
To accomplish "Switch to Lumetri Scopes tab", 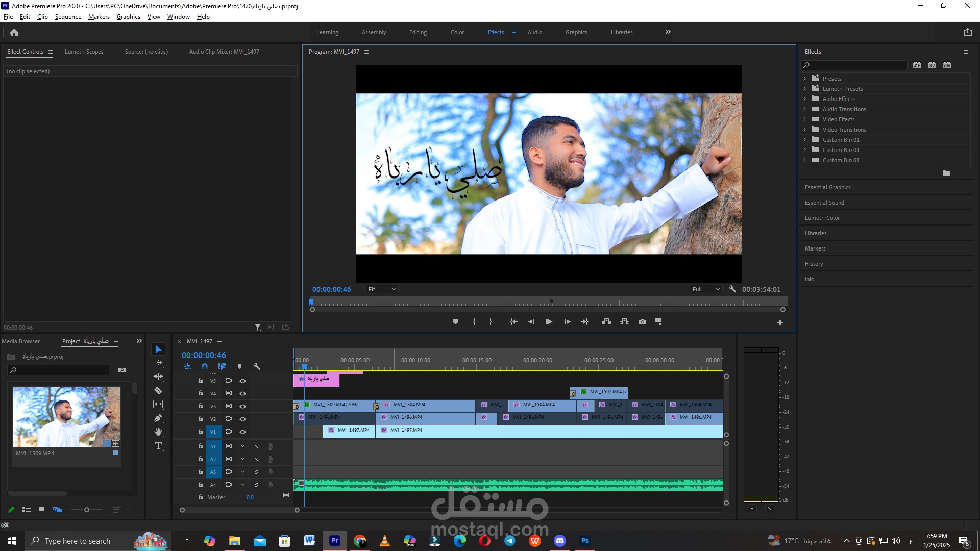I will [x=84, y=52].
